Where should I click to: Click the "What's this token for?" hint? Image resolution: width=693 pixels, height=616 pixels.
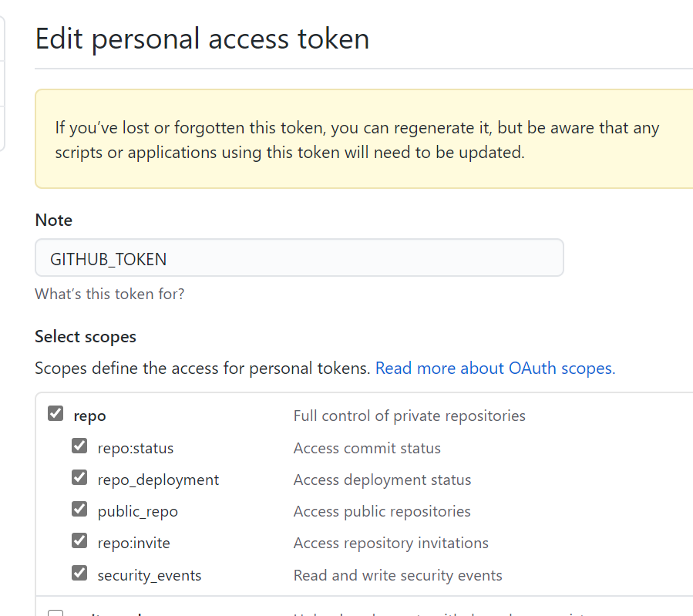pos(109,294)
